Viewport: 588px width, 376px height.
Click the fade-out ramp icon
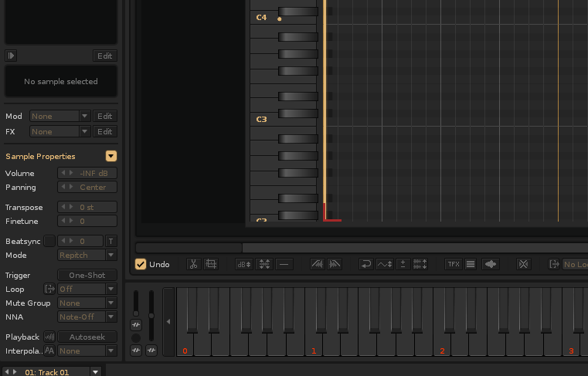(335, 264)
